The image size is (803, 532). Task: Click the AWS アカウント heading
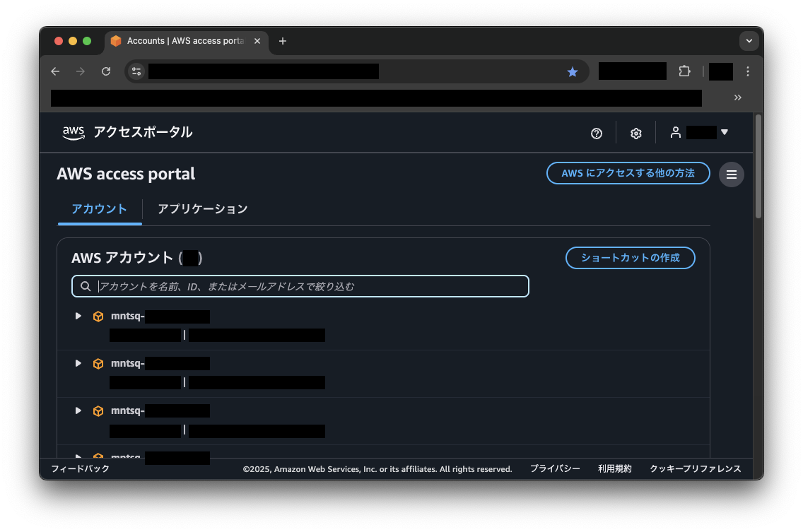pyautogui.click(x=136, y=258)
